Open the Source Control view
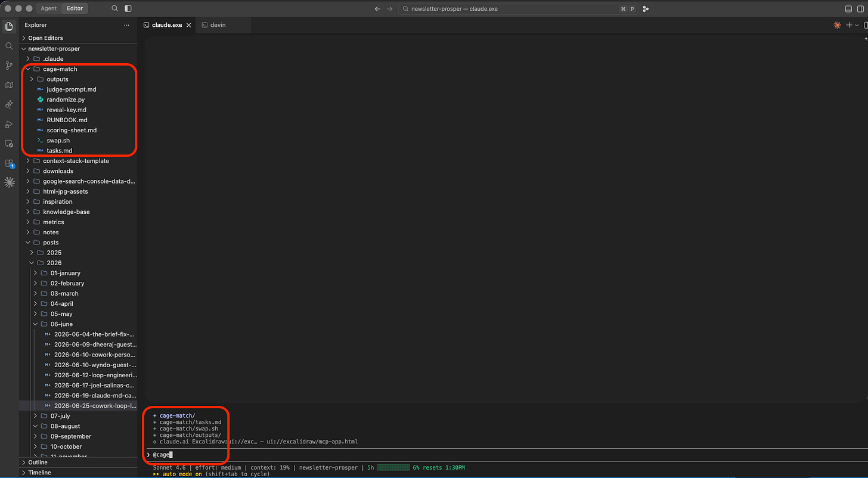Screen dimensions: 868x478 (9, 66)
